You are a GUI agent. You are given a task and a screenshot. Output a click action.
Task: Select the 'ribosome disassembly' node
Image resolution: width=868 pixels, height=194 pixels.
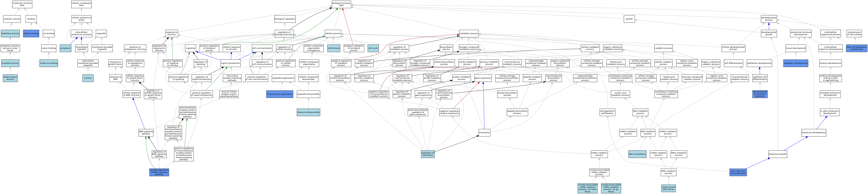[x=308, y=112]
